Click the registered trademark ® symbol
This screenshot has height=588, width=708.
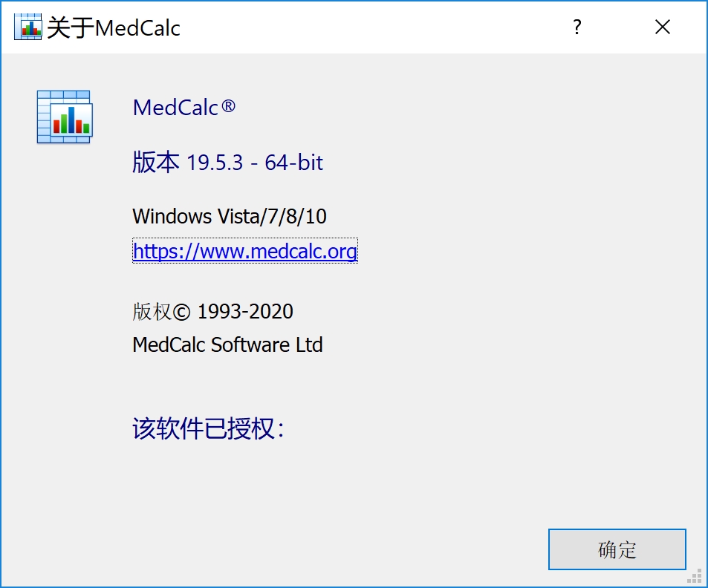tap(229, 106)
